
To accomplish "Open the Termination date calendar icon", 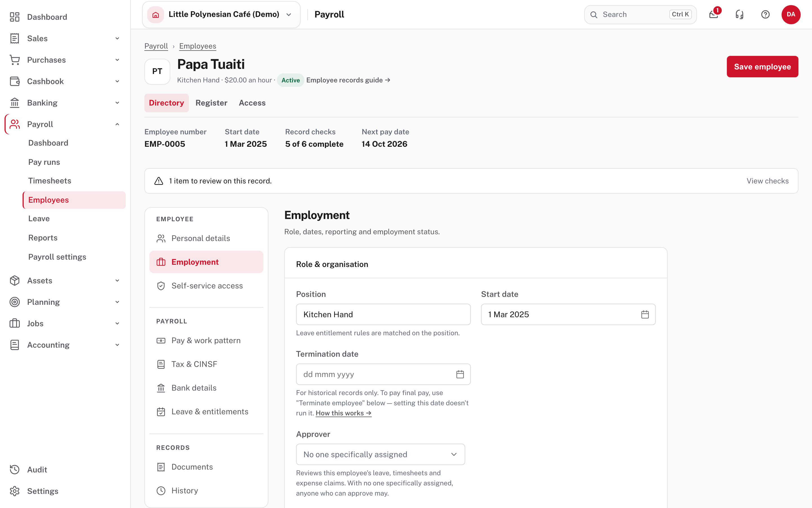I will tap(460, 374).
